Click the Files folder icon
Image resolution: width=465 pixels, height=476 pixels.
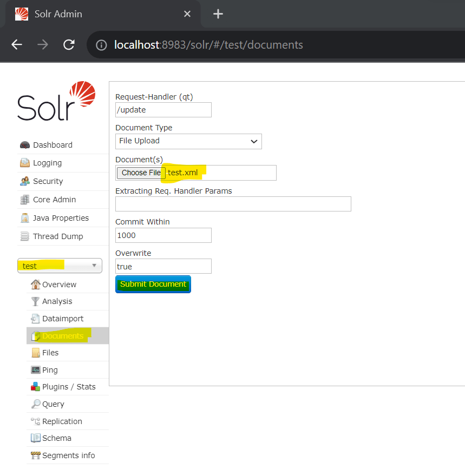(x=36, y=353)
